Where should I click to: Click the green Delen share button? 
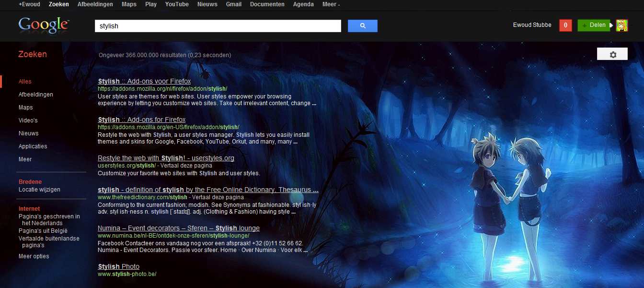click(x=594, y=25)
